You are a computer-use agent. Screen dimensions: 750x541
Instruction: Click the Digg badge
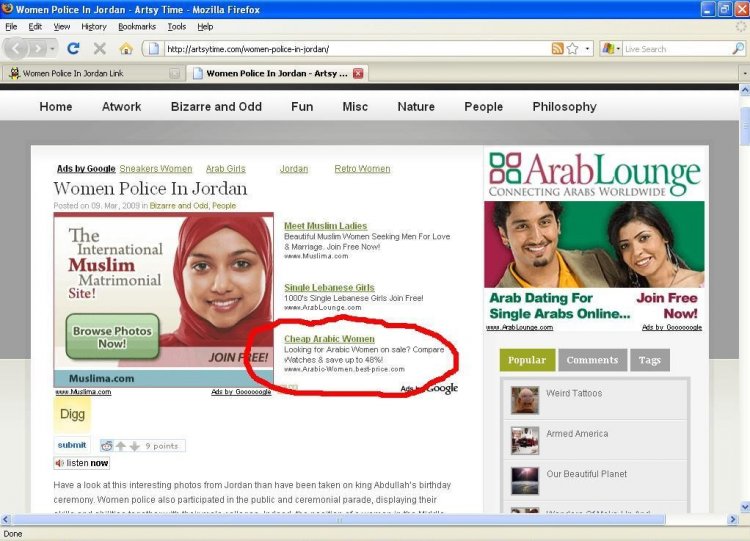coord(72,414)
